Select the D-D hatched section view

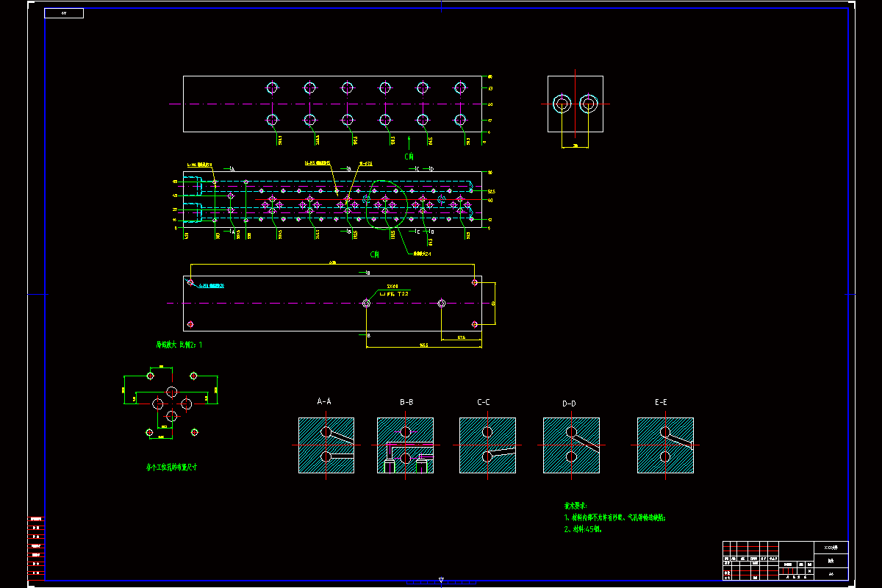pos(571,445)
